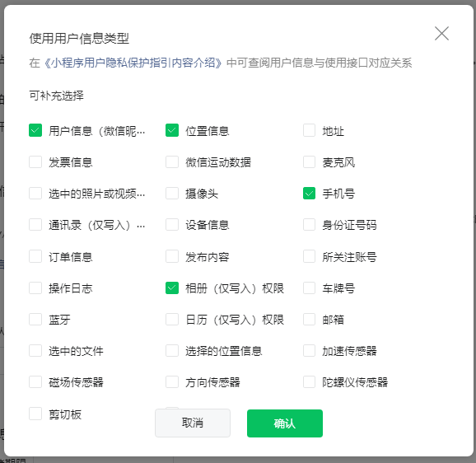This screenshot has height=463, width=476.
Task: Open the 小程序用户隐私保护指引内容介绍 link
Action: click(x=133, y=63)
